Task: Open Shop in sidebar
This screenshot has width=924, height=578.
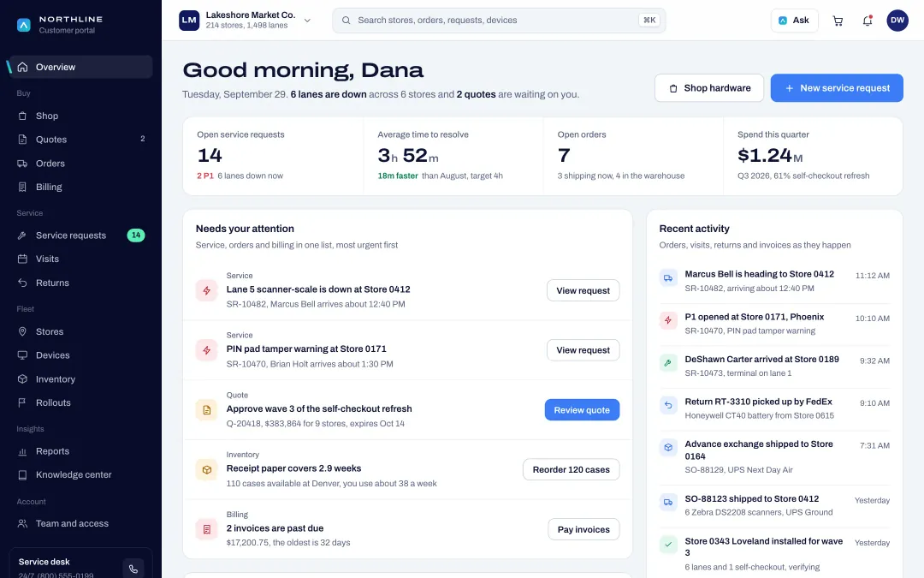Action: (80, 116)
